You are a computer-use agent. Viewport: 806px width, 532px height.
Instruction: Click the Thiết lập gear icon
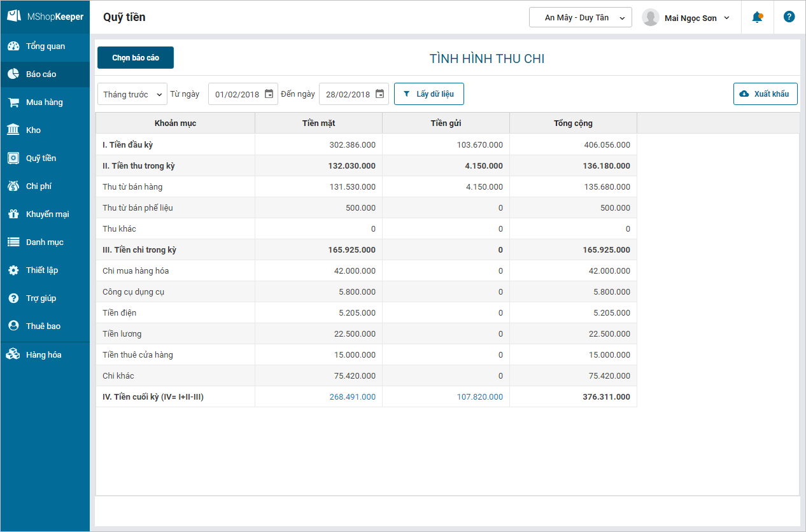pyautogui.click(x=13, y=270)
